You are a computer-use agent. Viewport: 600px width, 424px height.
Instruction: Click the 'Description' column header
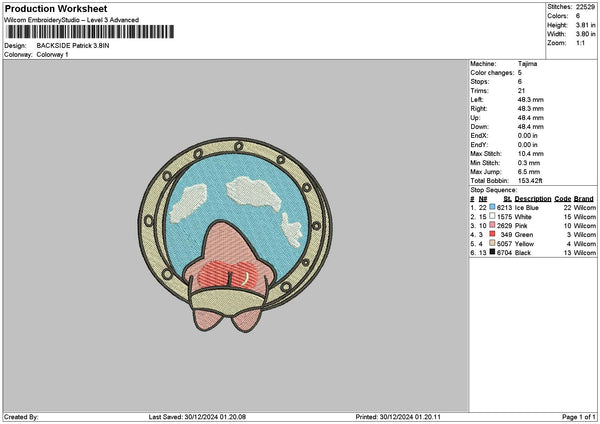533,199
